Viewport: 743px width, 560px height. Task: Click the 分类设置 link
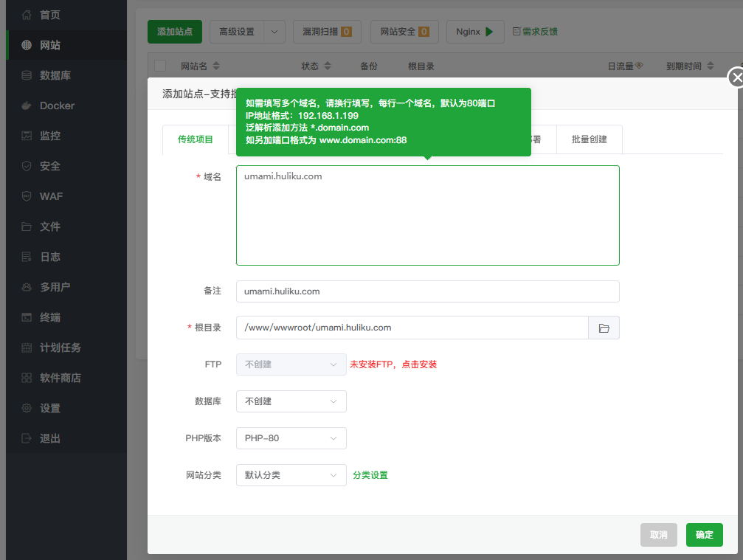click(370, 475)
